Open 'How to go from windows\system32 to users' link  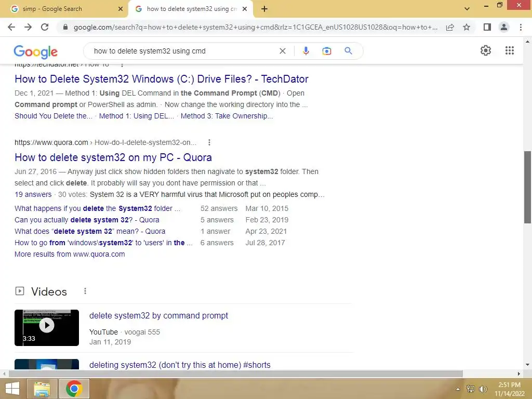(x=103, y=243)
